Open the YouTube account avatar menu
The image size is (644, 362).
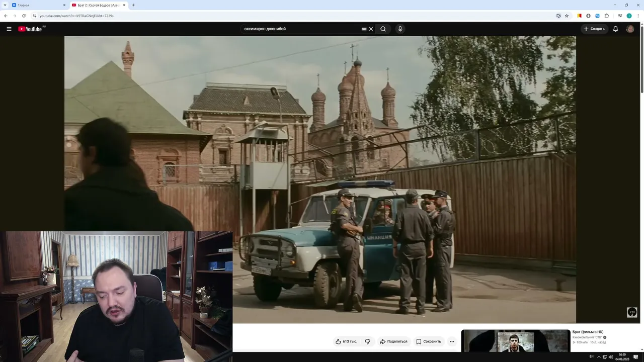point(630,29)
